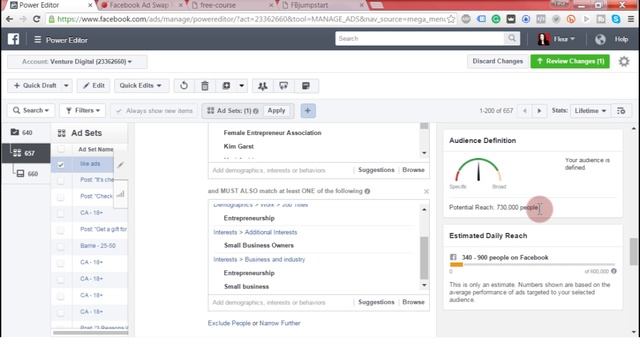This screenshot has width=640, height=360.
Task: Click the Edit button
Action: (94, 86)
